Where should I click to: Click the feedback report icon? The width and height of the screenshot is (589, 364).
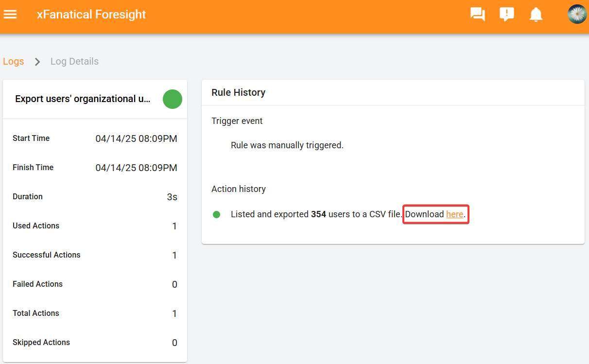(x=507, y=15)
